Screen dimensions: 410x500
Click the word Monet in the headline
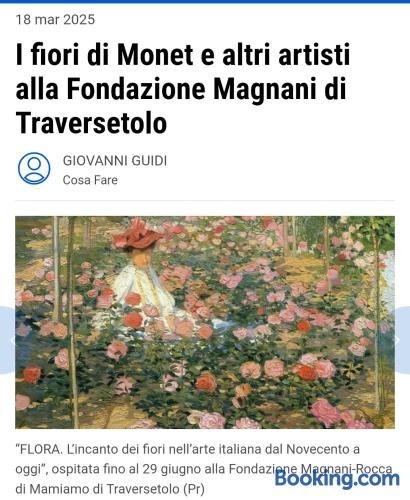tap(155, 54)
